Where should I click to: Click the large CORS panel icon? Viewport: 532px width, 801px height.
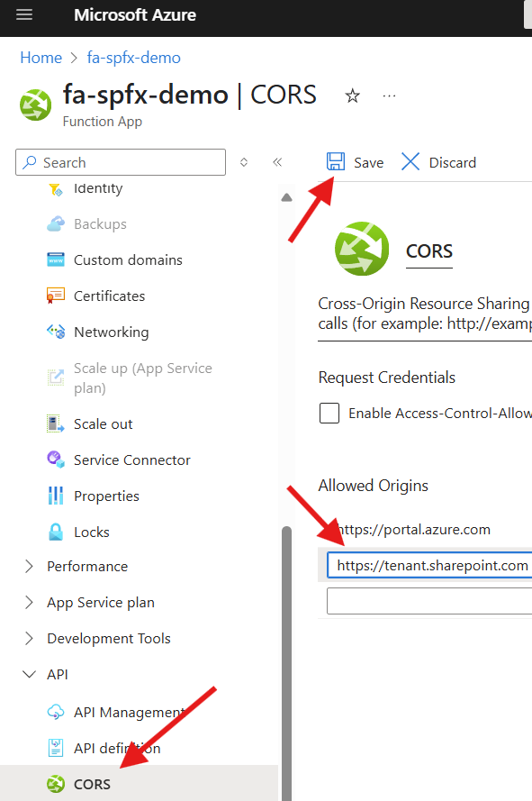click(362, 249)
